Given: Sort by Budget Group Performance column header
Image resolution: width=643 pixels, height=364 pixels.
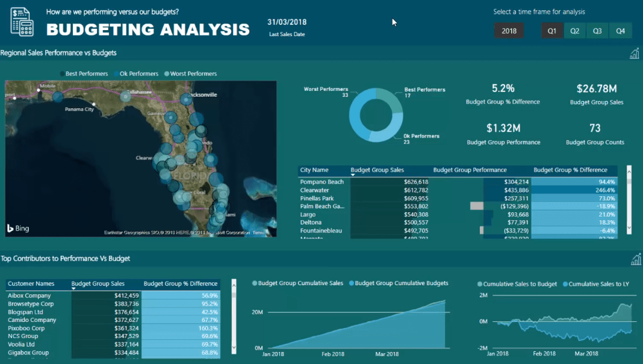Looking at the screenshot, I should [x=470, y=170].
